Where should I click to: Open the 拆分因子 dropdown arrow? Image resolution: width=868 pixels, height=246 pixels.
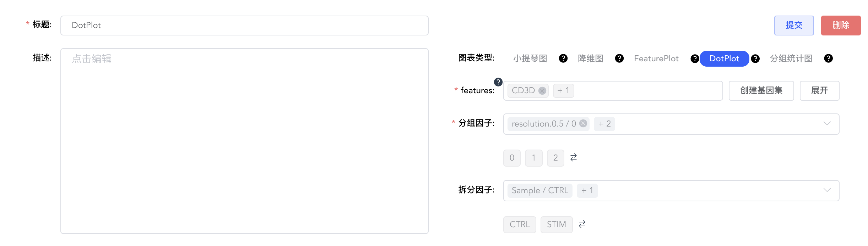(x=827, y=190)
